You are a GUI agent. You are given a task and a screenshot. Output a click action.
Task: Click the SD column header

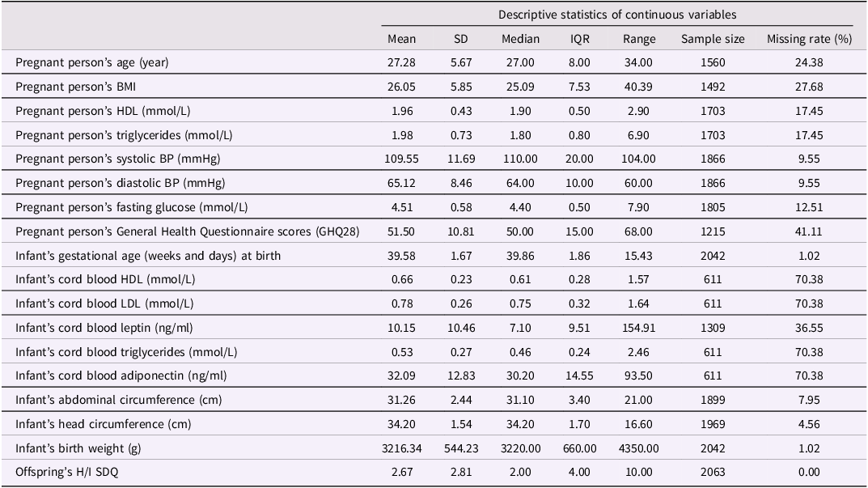click(x=460, y=39)
